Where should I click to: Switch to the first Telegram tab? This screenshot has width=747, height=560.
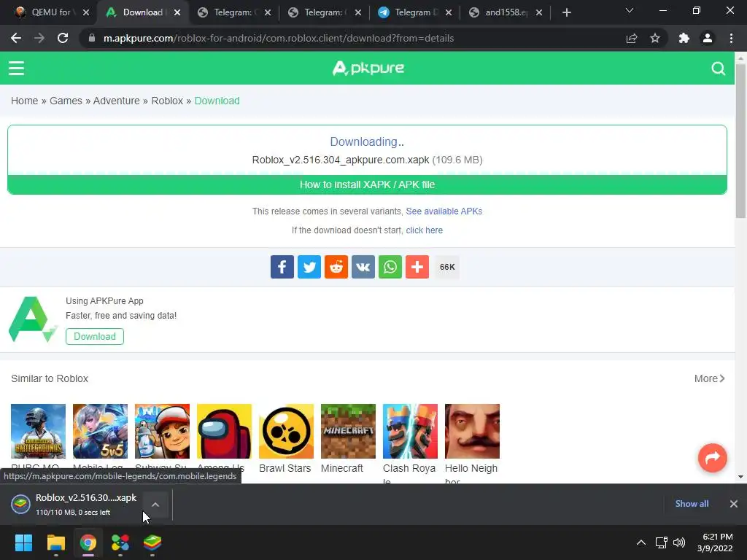point(233,12)
